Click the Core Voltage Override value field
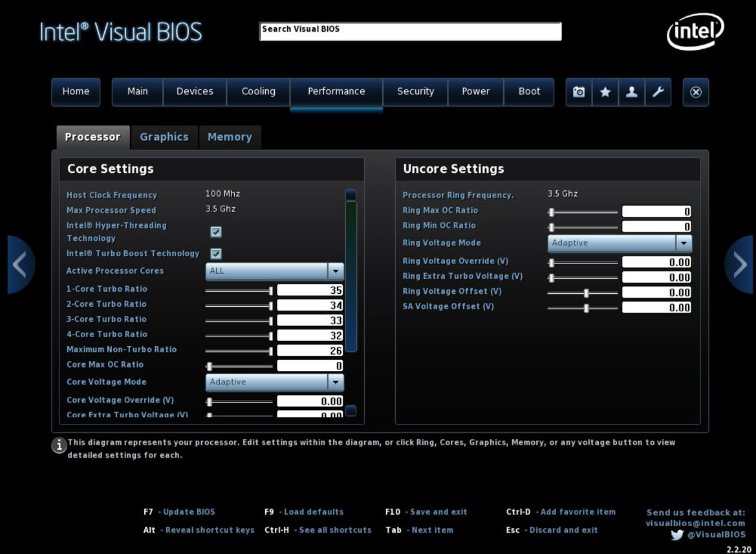 (310, 401)
